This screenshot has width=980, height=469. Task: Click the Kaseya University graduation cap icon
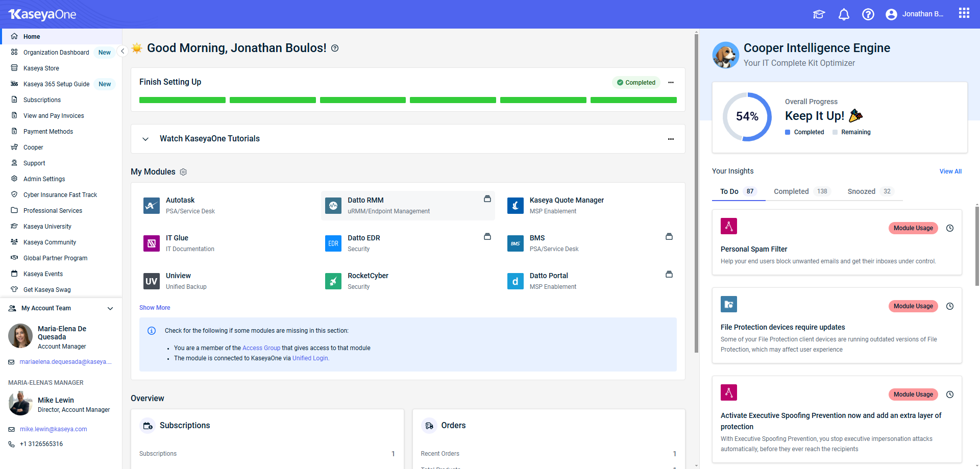(x=819, y=14)
